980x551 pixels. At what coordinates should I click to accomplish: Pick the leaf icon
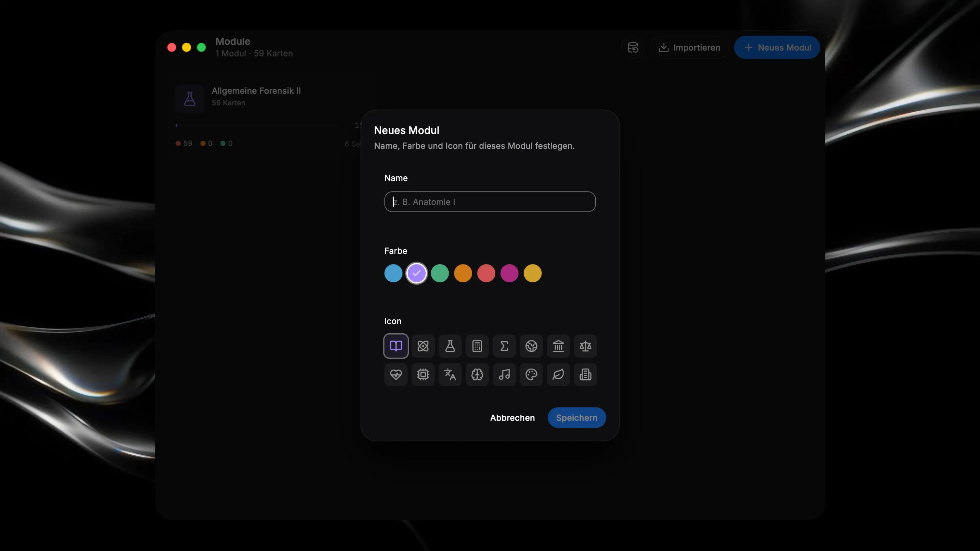(x=558, y=375)
